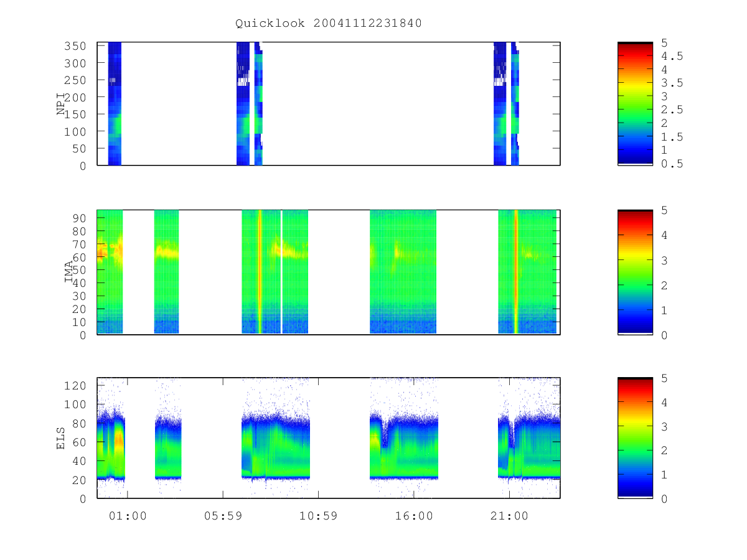This screenshot has height=560, width=747.
Task: Click the 16:00 time tick label
Action: pos(414,516)
